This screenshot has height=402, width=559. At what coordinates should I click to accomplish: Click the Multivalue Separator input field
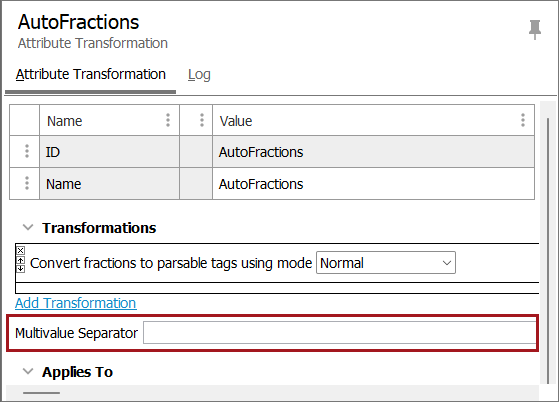pyautogui.click(x=340, y=333)
